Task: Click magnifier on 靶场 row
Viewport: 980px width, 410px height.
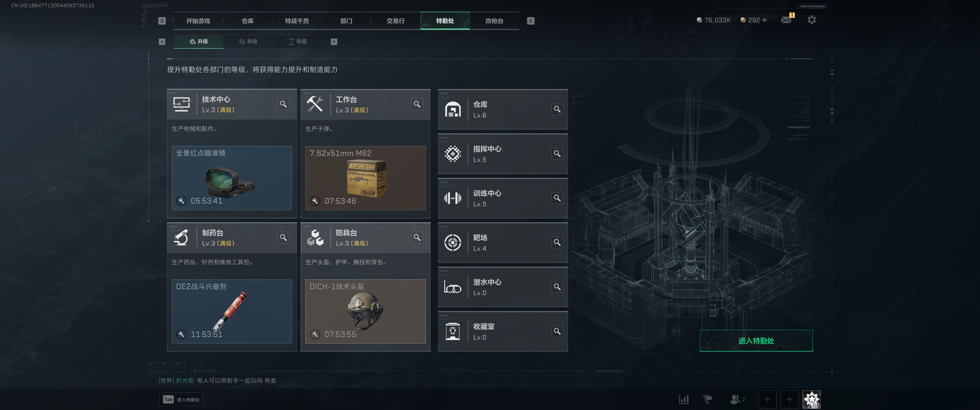Action: click(x=557, y=242)
